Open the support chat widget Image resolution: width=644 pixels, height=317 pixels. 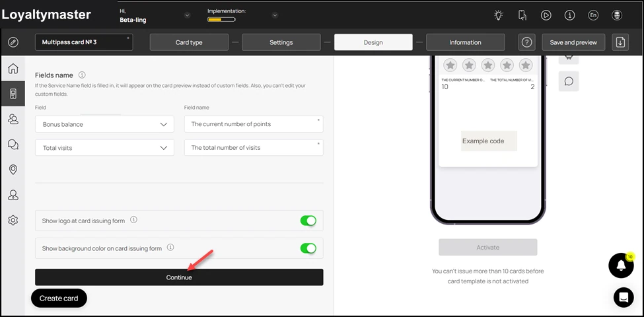pos(624,298)
